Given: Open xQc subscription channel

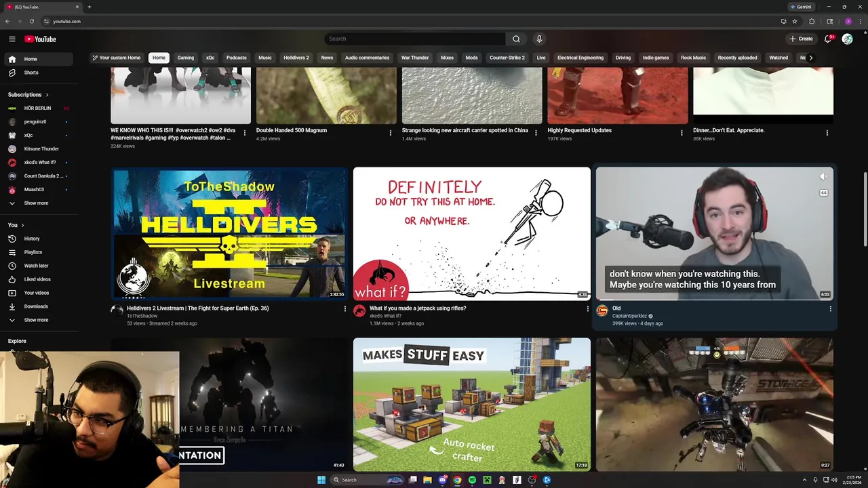Looking at the screenshot, I should pos(38,135).
